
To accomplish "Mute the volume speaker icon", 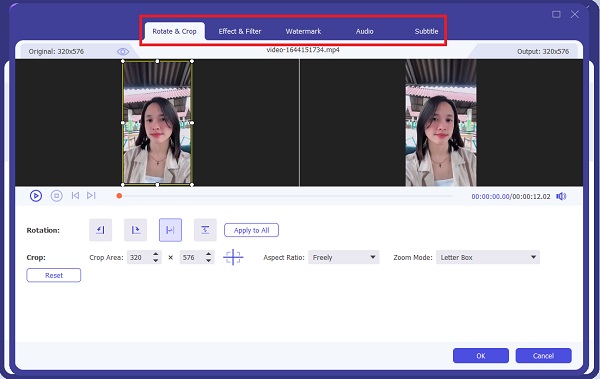I will (561, 196).
